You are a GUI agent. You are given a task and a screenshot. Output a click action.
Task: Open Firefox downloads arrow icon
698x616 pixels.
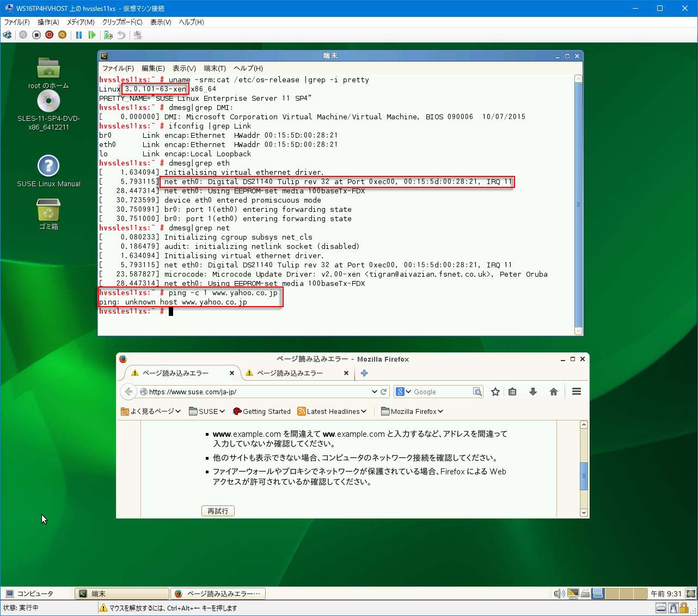click(533, 392)
